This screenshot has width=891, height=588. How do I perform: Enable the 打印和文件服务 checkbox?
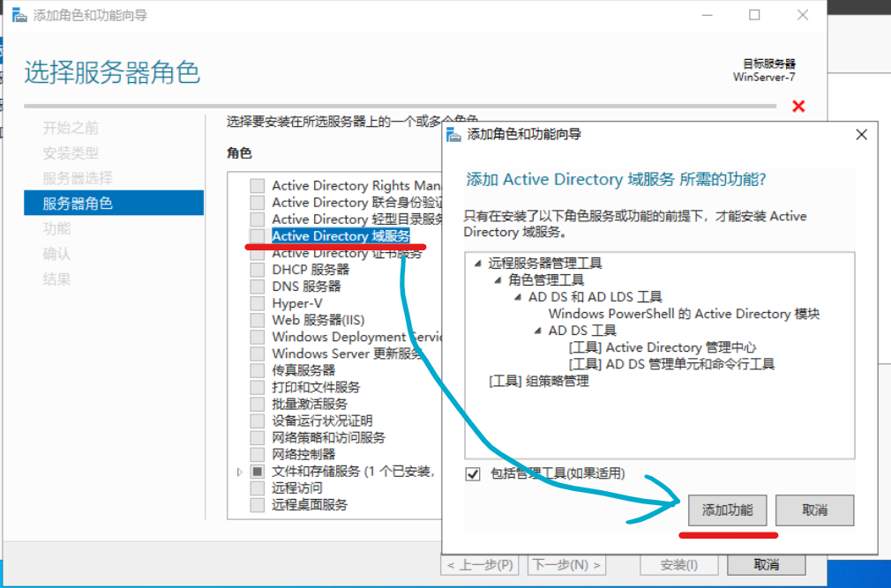coord(258,387)
